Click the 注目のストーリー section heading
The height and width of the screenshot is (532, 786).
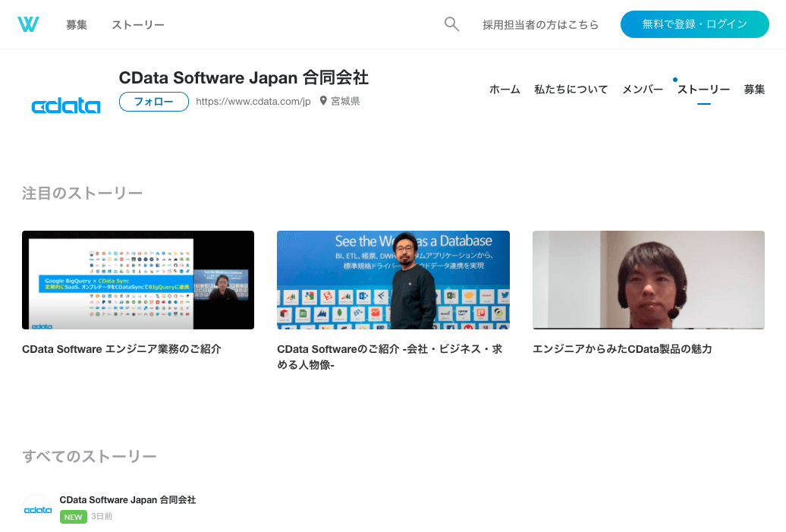click(x=82, y=193)
